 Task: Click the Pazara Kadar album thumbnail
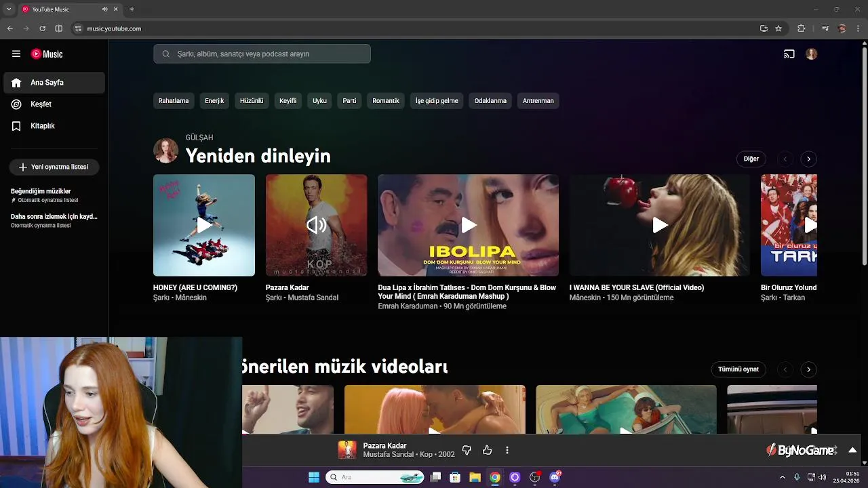pos(317,225)
